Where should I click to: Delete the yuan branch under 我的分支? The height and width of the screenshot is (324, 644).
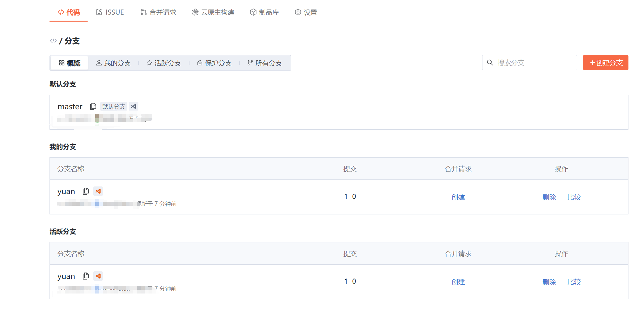(x=549, y=197)
